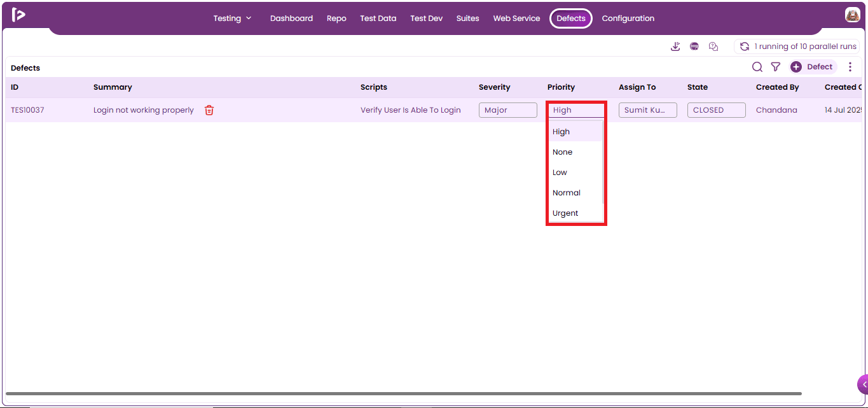Select Normal in the priority list
This screenshot has width=868, height=408.
575,193
